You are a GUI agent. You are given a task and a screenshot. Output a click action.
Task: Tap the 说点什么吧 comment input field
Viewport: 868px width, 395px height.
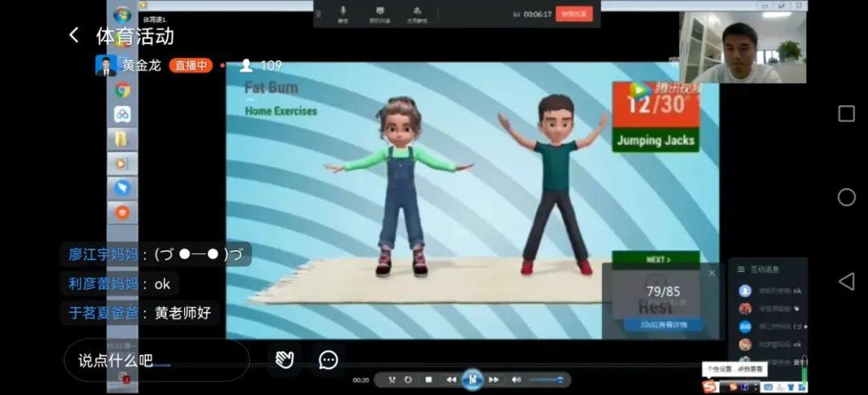(156, 360)
